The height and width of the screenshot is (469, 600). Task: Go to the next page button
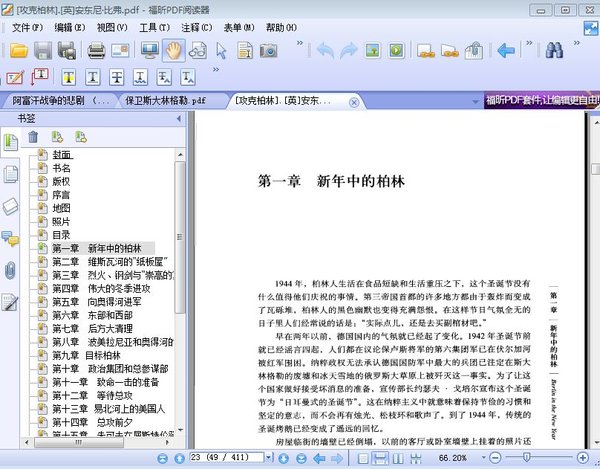pos(283,458)
